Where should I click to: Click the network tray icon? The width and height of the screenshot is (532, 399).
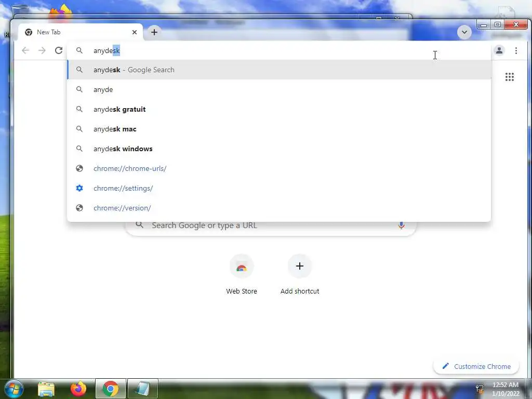pyautogui.click(x=480, y=389)
